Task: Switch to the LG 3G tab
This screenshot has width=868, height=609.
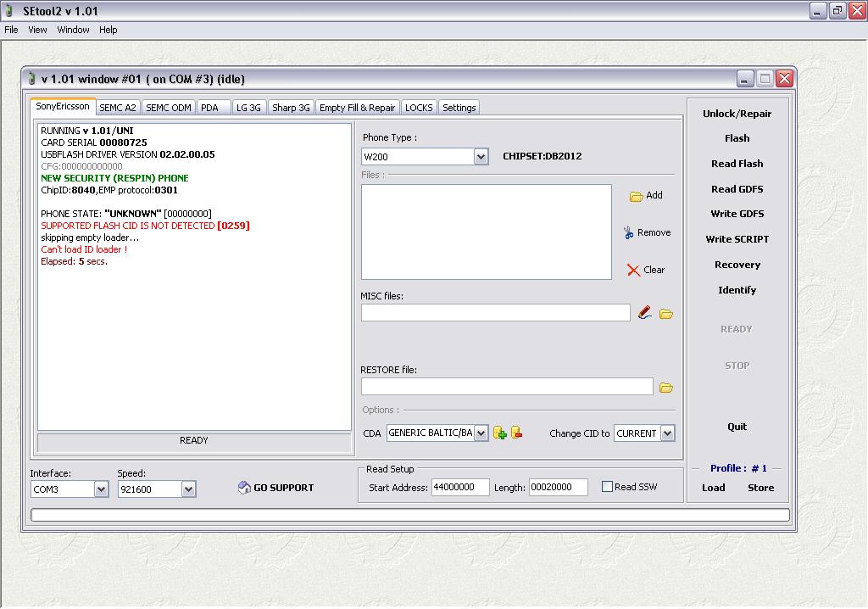Action: click(248, 108)
